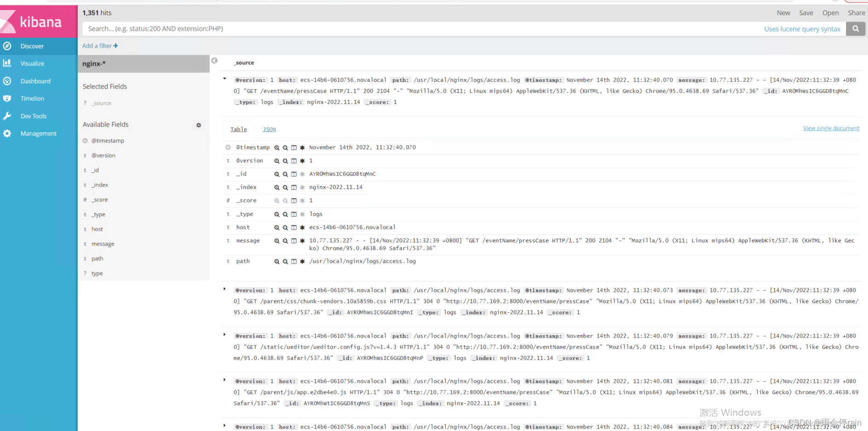Viewport: 868px width, 431px height.
Task: Filter out value on _index row
Action: [x=285, y=188]
